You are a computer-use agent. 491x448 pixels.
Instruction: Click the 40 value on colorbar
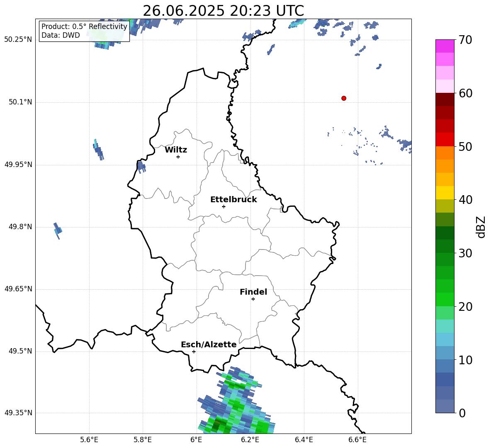465,200
